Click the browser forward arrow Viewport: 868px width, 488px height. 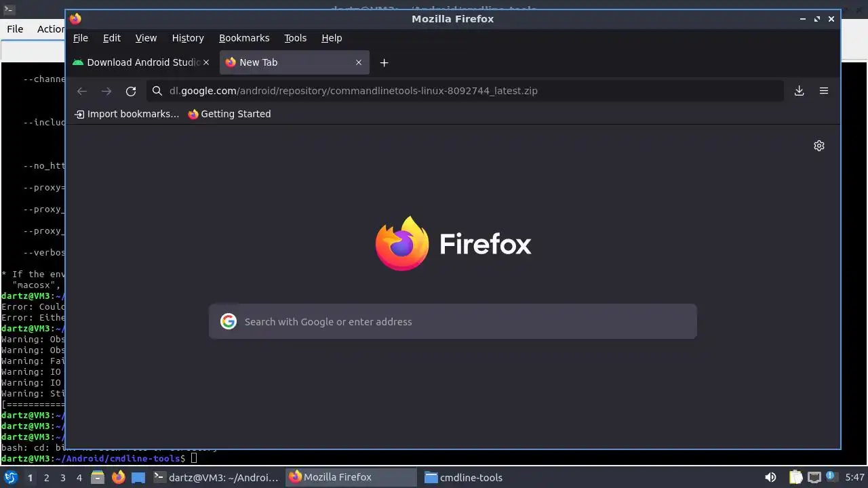(x=106, y=91)
